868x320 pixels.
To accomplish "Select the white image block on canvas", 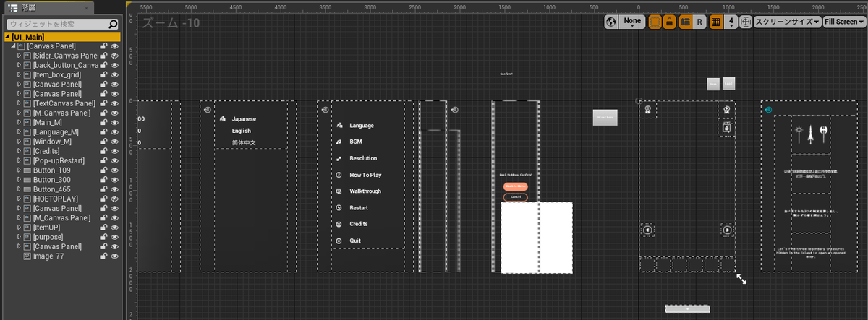I will (537, 237).
